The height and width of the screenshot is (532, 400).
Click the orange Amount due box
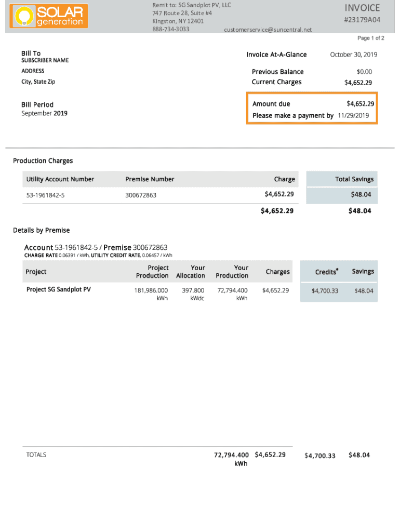[312, 109]
